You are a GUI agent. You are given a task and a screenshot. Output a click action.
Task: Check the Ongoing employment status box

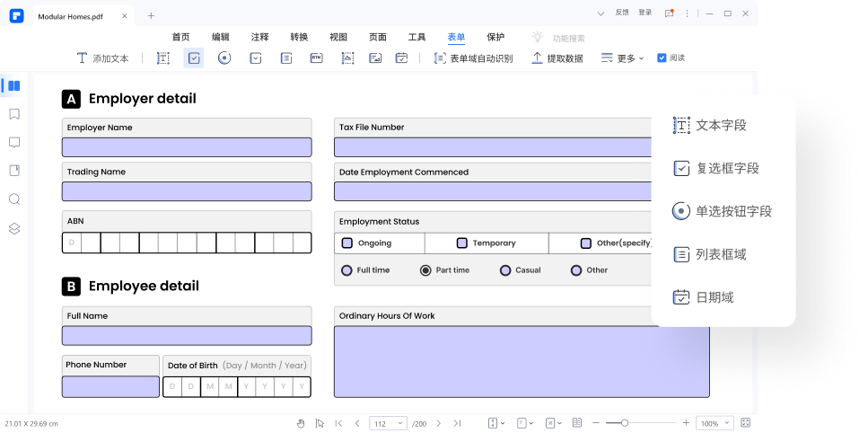tap(347, 243)
